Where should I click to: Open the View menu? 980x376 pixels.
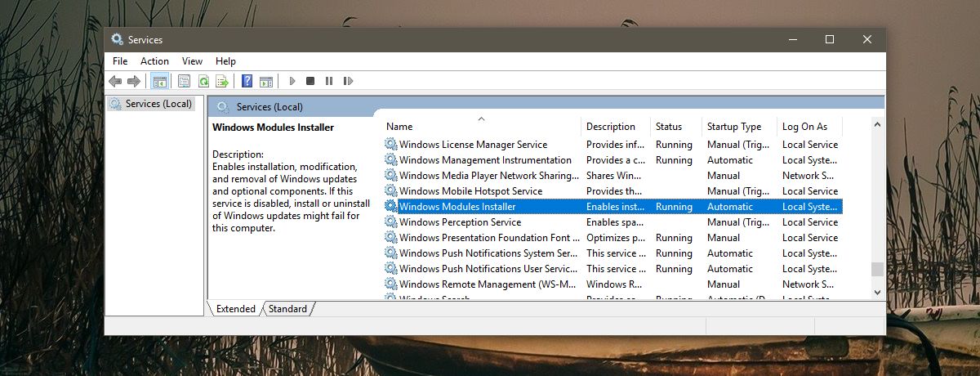(x=192, y=61)
